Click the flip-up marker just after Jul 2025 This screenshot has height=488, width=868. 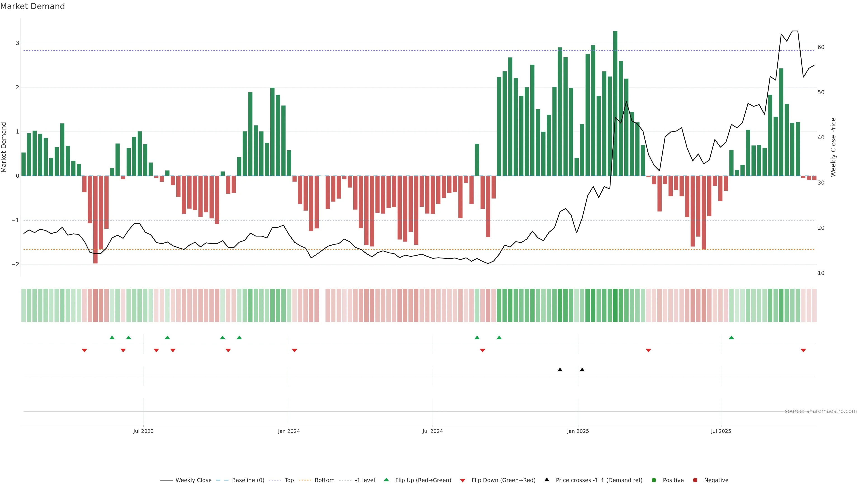(x=731, y=338)
